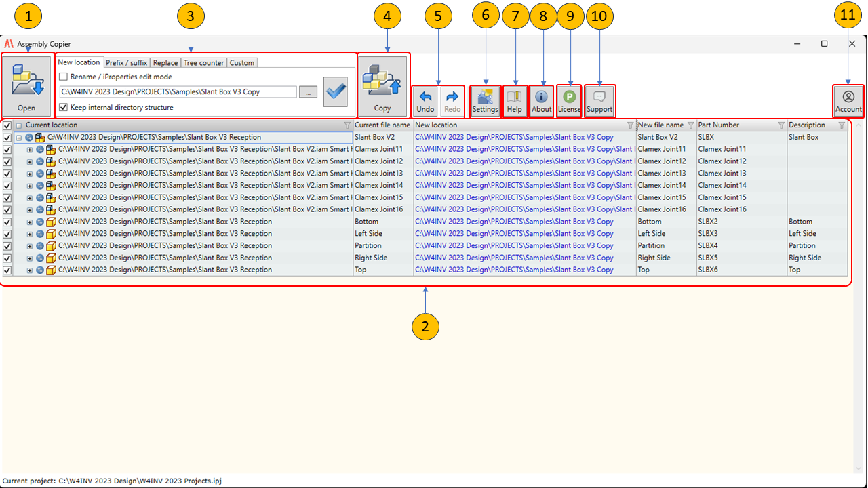Click the Current project status bar text
The height and width of the screenshot is (488, 868).
(x=112, y=481)
